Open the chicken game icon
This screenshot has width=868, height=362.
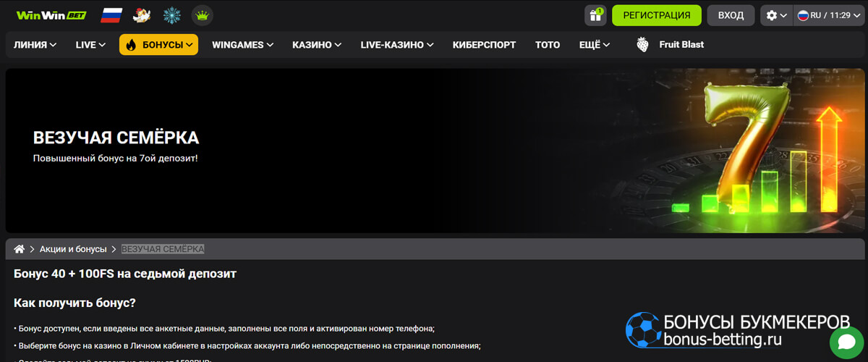142,15
